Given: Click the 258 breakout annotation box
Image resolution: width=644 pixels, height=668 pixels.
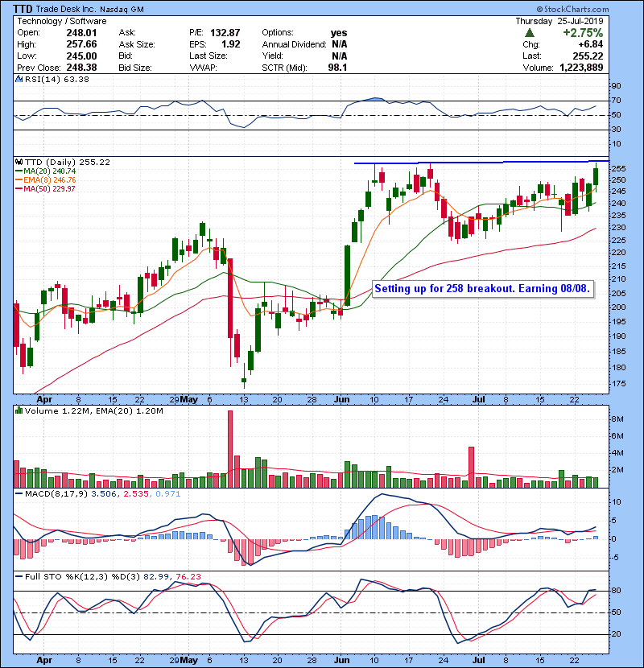Looking at the screenshot, I should click(483, 289).
